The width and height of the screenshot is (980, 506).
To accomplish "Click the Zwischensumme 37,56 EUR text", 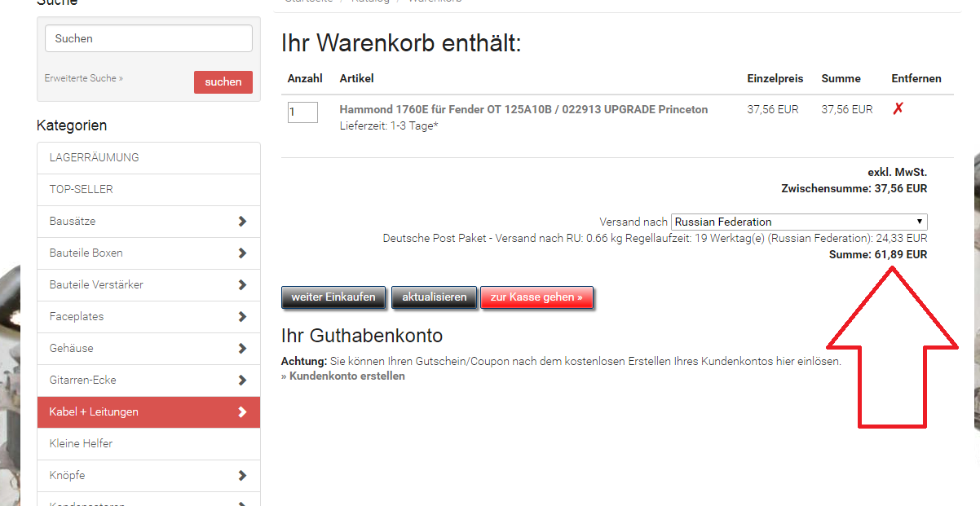I will pyautogui.click(x=854, y=188).
